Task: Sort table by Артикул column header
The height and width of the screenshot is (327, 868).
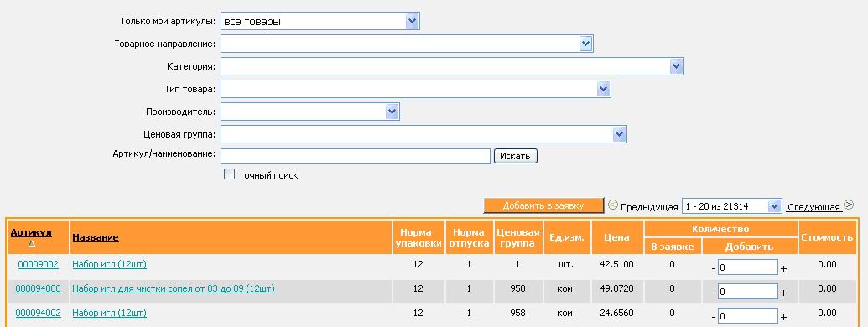Action: tap(31, 232)
